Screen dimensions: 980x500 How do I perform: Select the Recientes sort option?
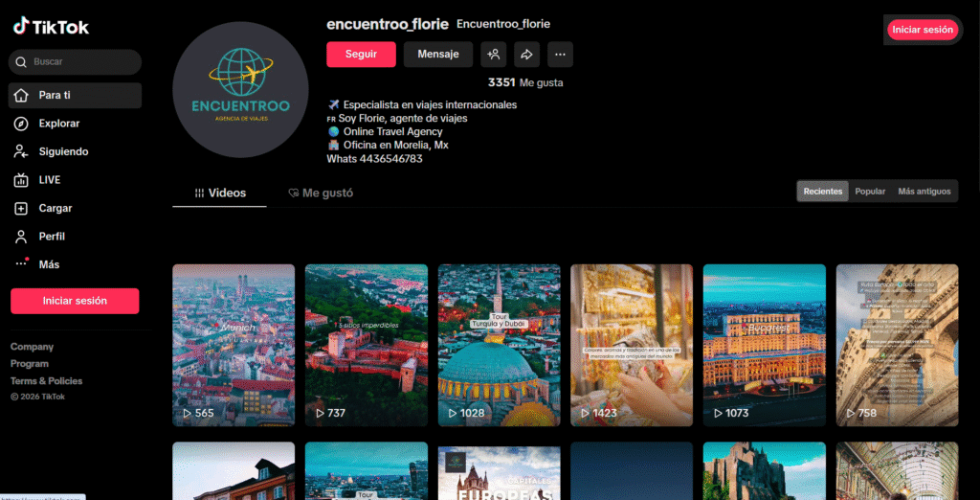tap(822, 192)
